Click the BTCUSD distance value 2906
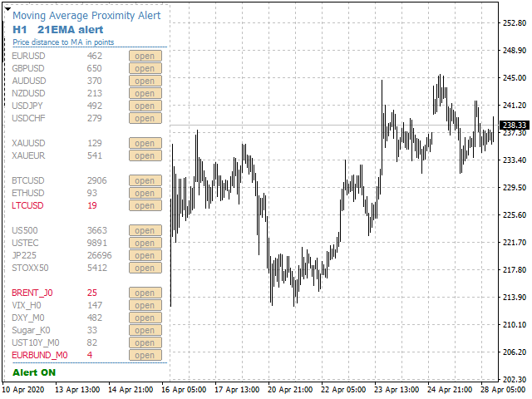 click(x=97, y=180)
